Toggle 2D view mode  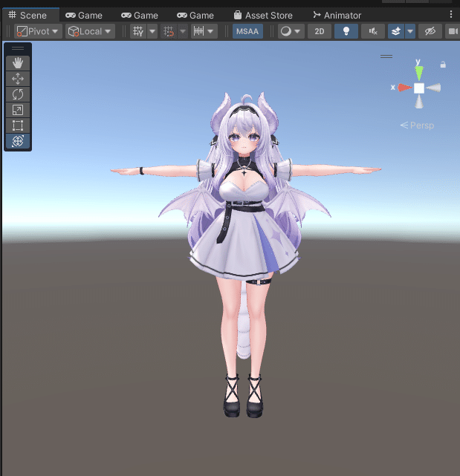(x=320, y=31)
